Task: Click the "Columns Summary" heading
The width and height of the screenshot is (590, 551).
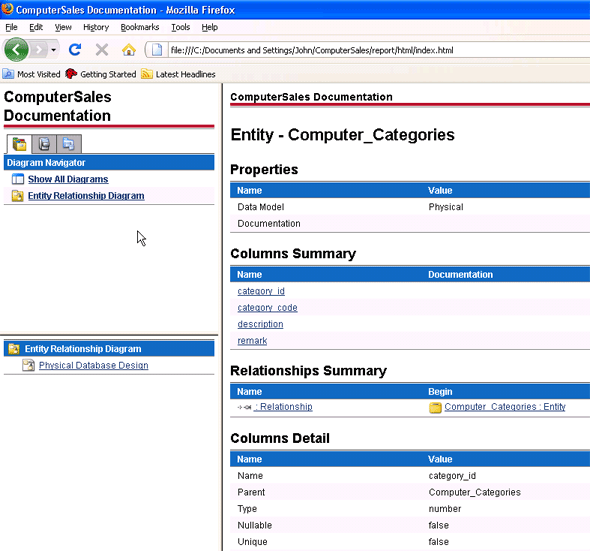Action: tap(293, 254)
